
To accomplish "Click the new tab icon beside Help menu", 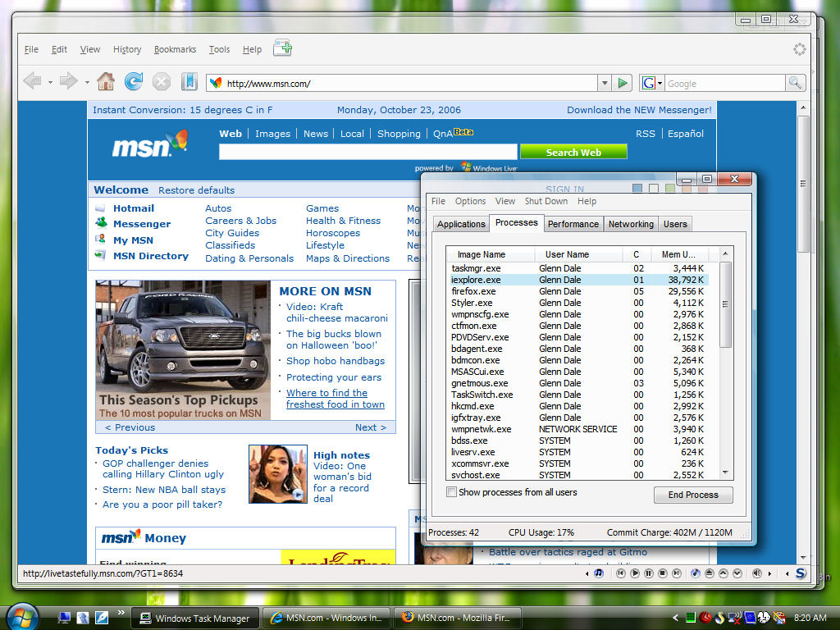I will coord(282,48).
